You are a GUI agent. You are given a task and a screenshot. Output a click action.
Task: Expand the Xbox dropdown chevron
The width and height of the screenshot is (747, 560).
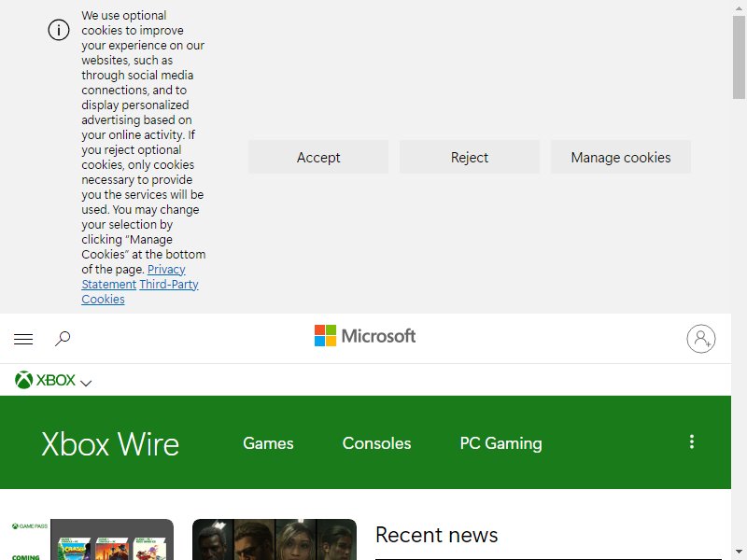click(x=86, y=383)
